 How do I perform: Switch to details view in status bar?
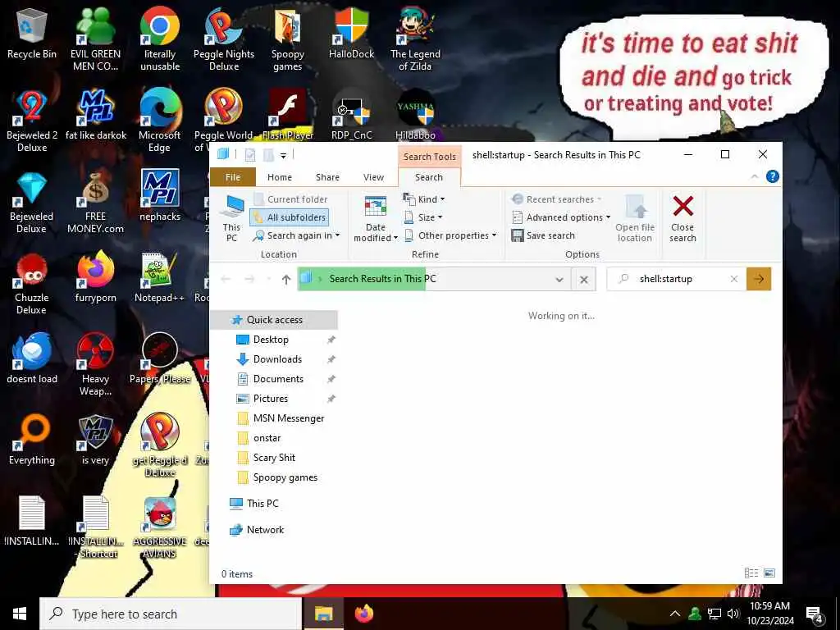pyautogui.click(x=751, y=573)
